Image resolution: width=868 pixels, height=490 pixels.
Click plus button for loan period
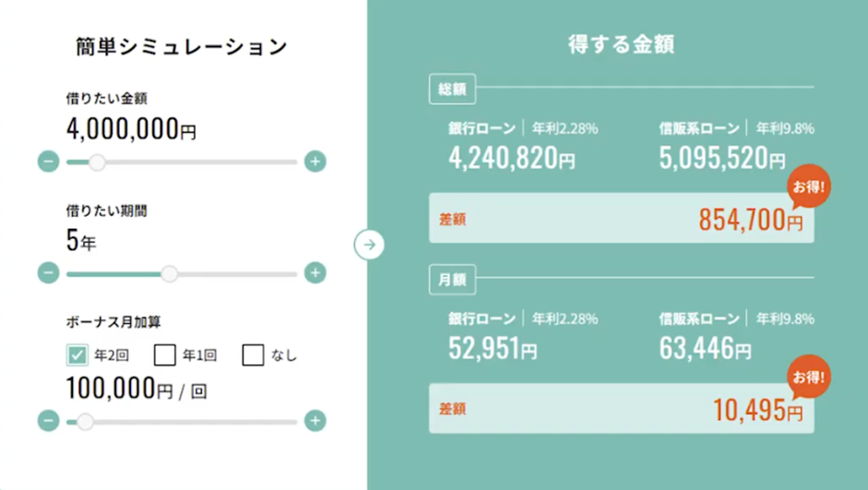[x=315, y=273]
